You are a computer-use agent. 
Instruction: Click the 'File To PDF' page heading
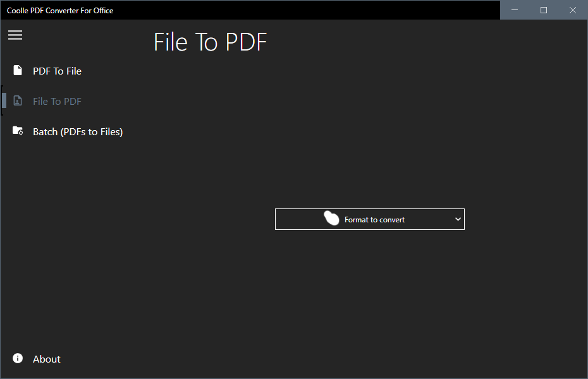tap(210, 42)
